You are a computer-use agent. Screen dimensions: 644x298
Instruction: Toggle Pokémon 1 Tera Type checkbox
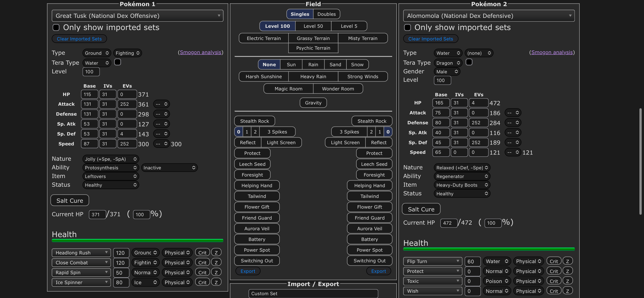point(118,62)
